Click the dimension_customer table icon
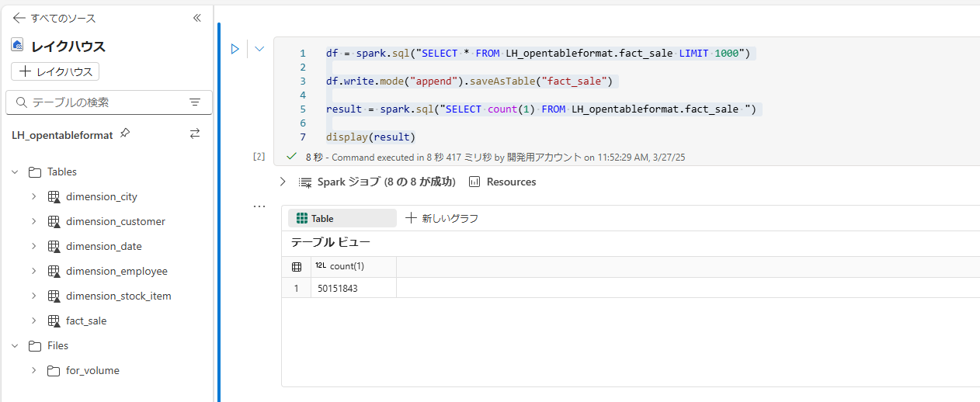The height and width of the screenshot is (402, 980). 54,222
